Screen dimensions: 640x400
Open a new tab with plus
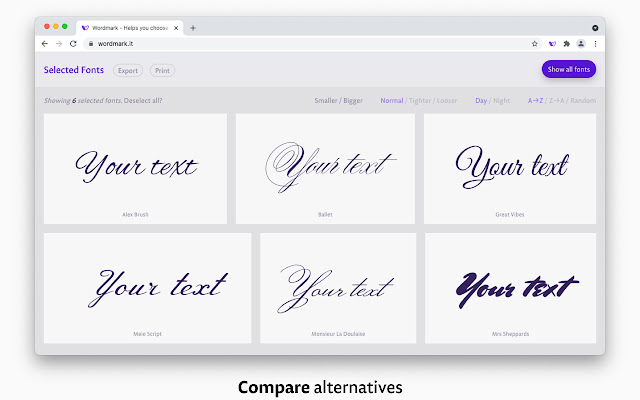pos(193,28)
